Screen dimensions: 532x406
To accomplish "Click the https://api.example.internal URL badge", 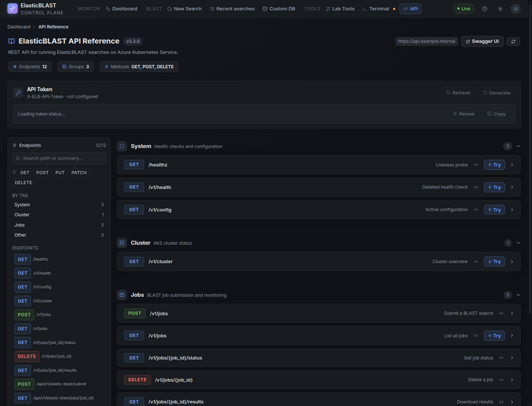I will [427, 41].
